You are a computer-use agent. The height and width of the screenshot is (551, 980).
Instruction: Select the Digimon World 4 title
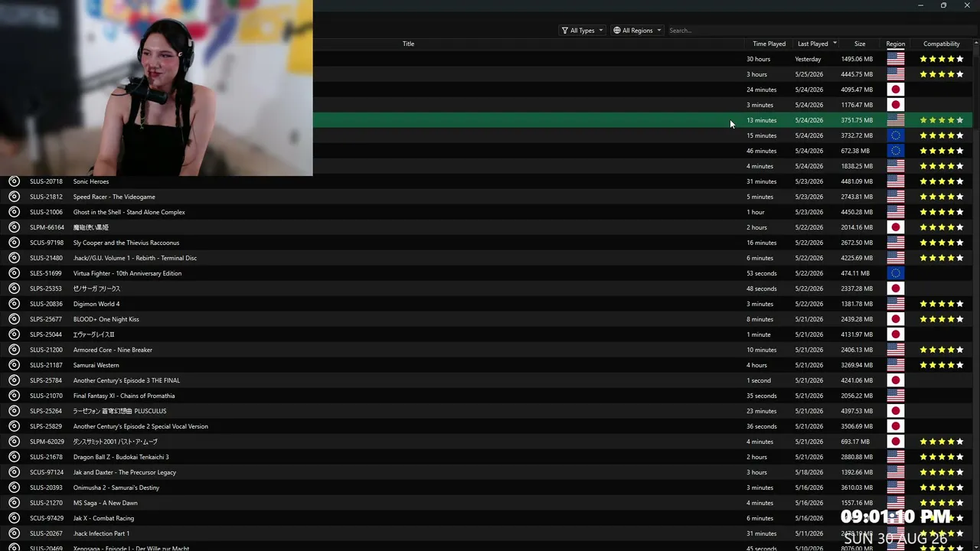96,304
